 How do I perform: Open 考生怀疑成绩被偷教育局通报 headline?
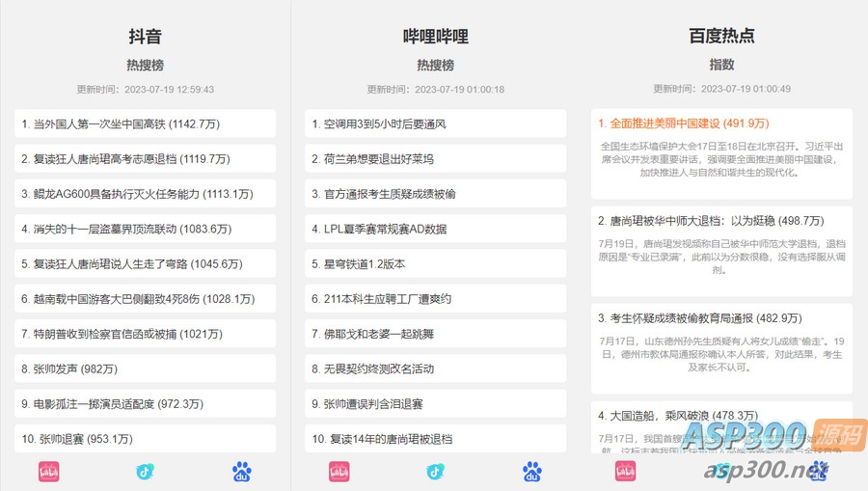700,317
